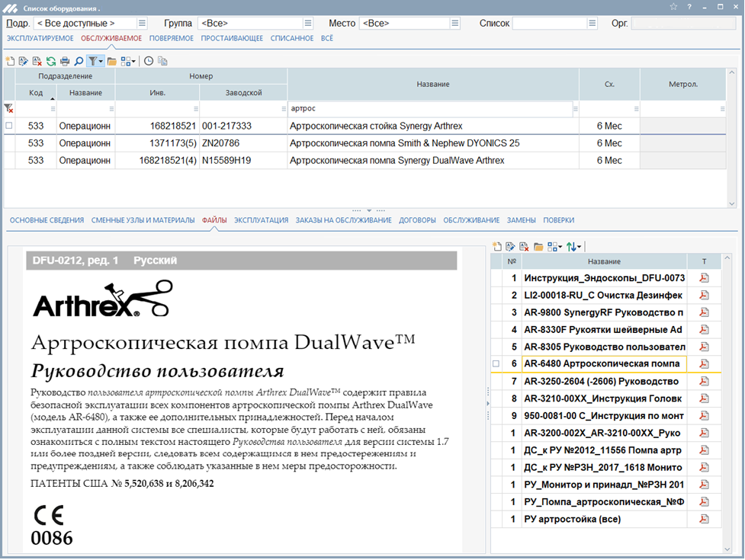Open PDF icon for AR-3250-2604 Руководство
Screen dimensions: 745x560
point(704,382)
